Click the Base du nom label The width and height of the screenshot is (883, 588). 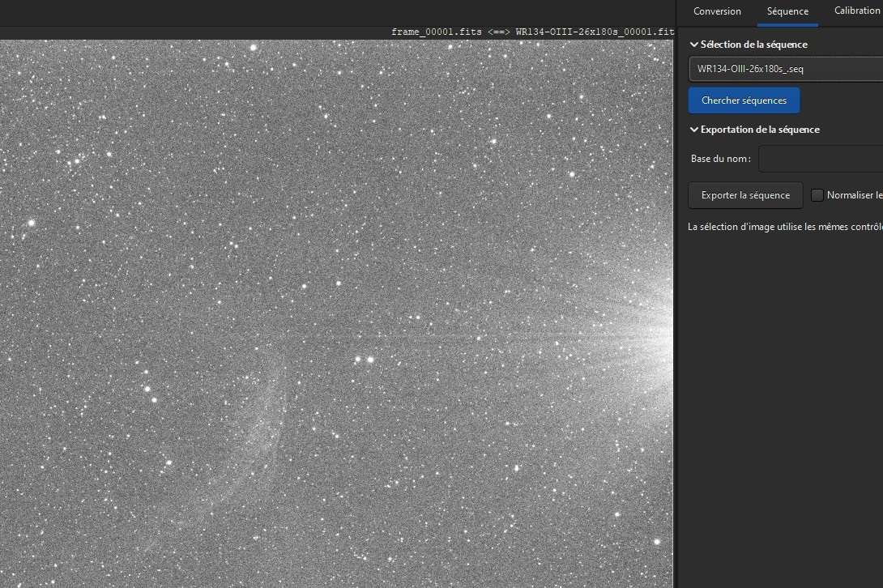point(720,159)
